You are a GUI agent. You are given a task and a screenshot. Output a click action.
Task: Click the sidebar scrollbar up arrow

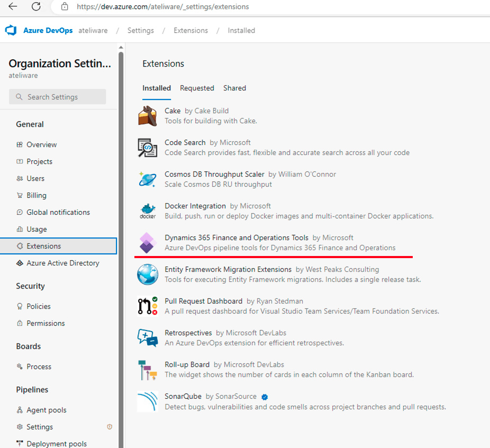(x=121, y=48)
